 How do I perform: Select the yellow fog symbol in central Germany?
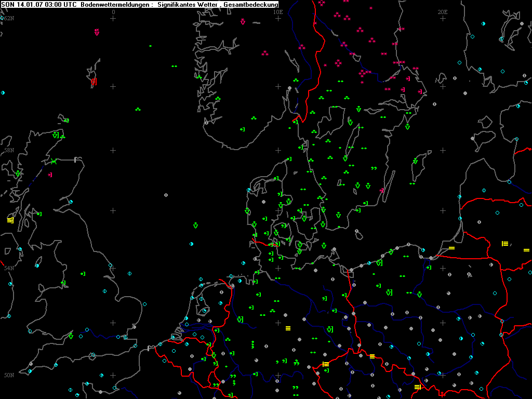click(288, 328)
